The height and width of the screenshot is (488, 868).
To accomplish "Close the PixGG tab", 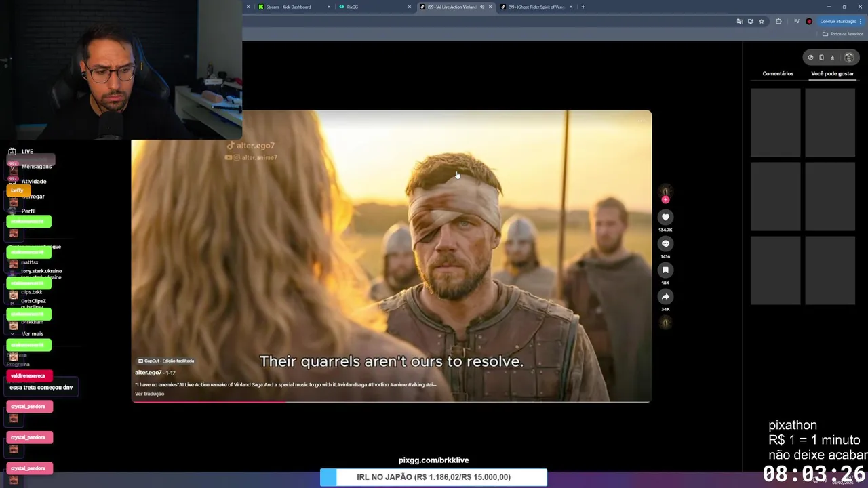I will 410,7.
